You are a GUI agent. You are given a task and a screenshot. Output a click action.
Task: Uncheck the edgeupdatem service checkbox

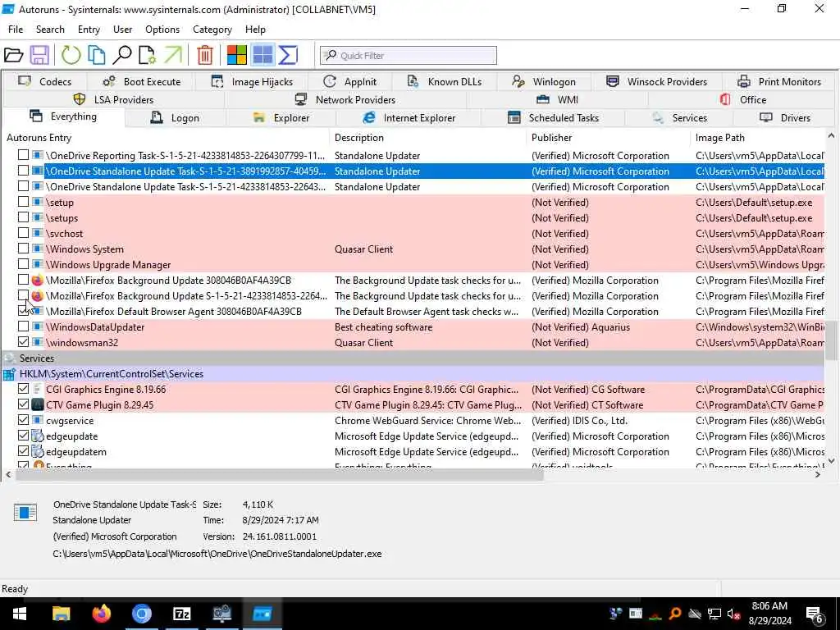(x=23, y=451)
